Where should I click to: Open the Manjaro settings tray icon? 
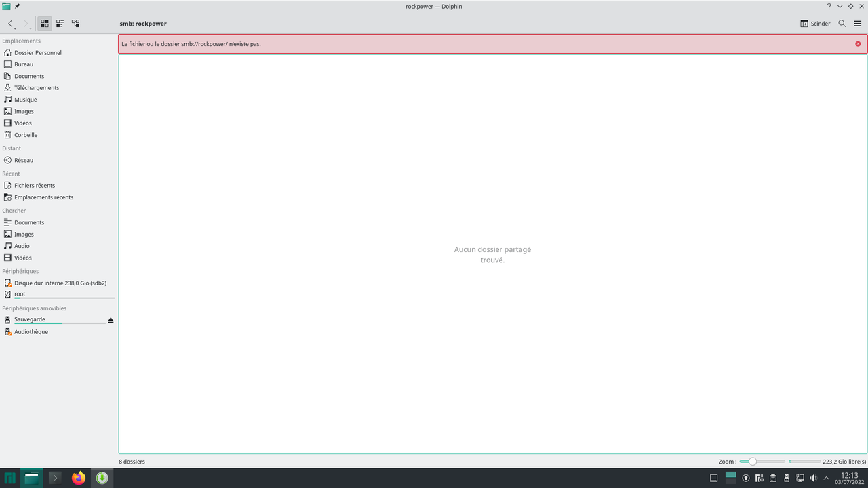(759, 479)
